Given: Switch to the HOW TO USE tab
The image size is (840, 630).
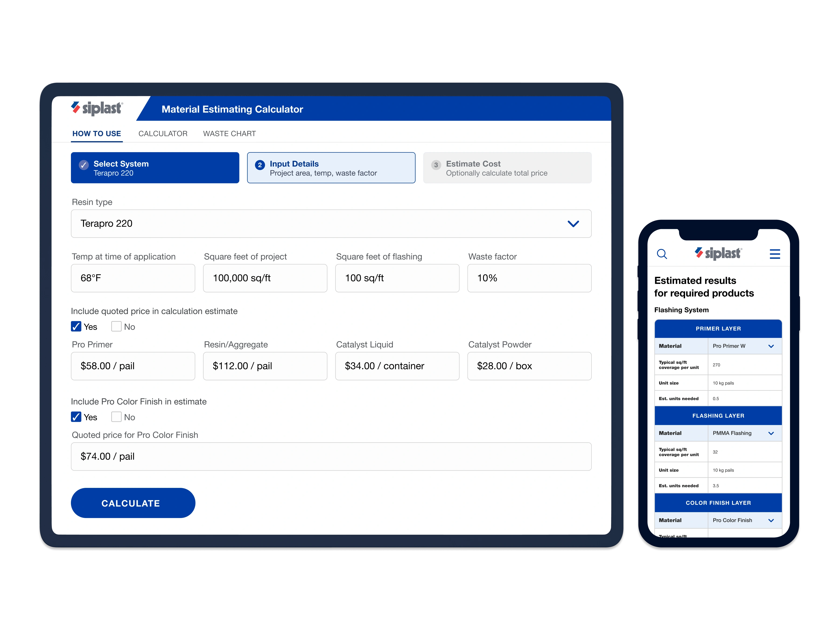Looking at the screenshot, I should [x=96, y=134].
